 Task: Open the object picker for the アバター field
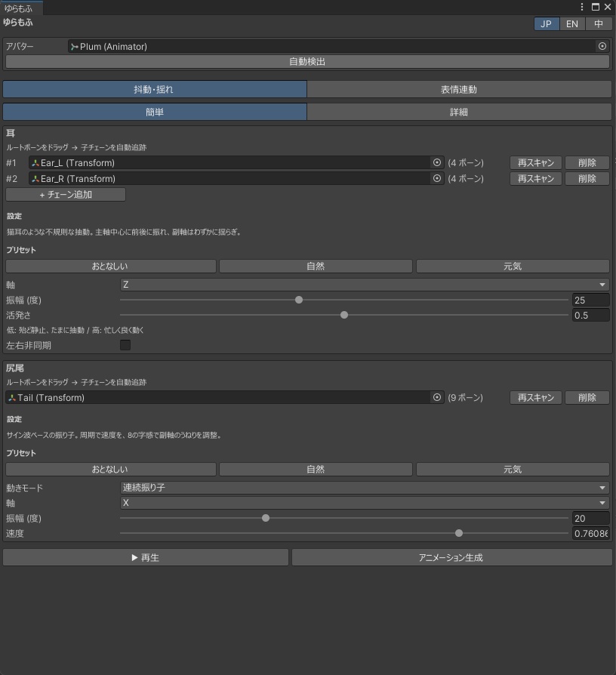(602, 47)
